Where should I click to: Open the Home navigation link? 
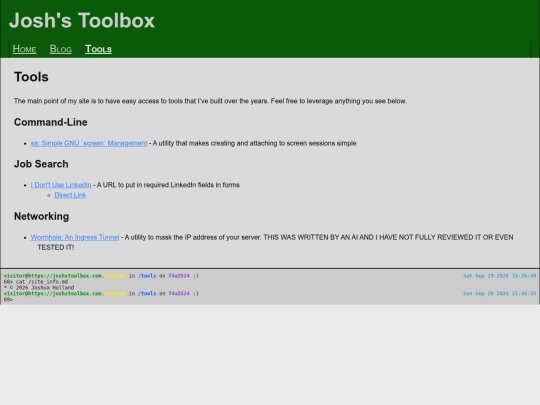pyautogui.click(x=24, y=49)
